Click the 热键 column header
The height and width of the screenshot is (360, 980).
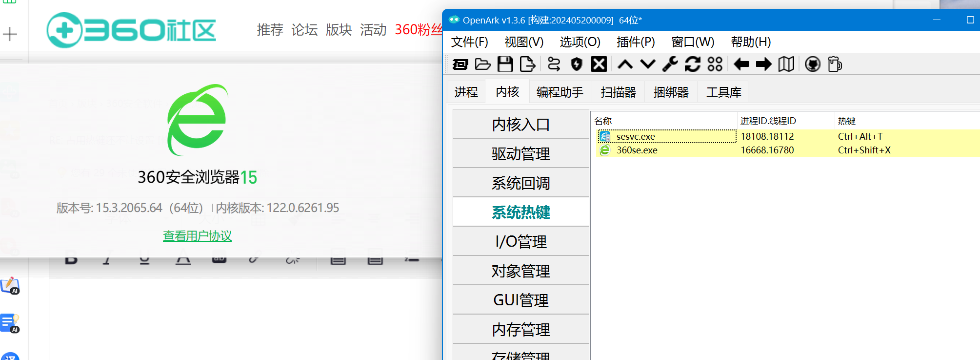tap(906, 121)
